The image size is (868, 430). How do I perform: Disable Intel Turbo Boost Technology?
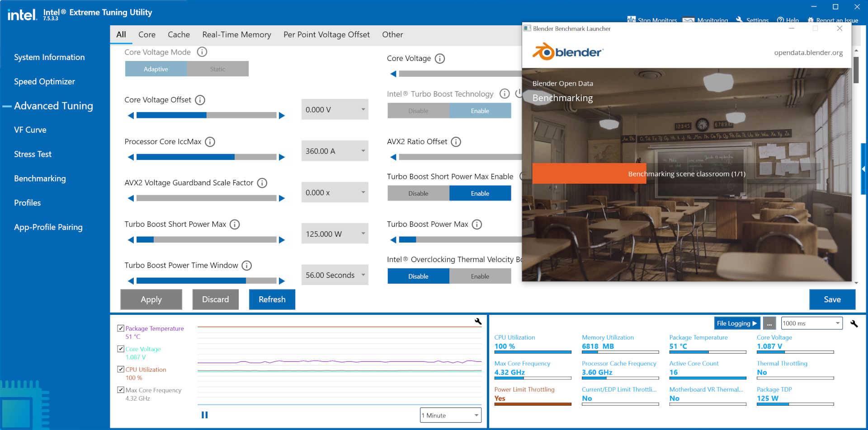[418, 111]
